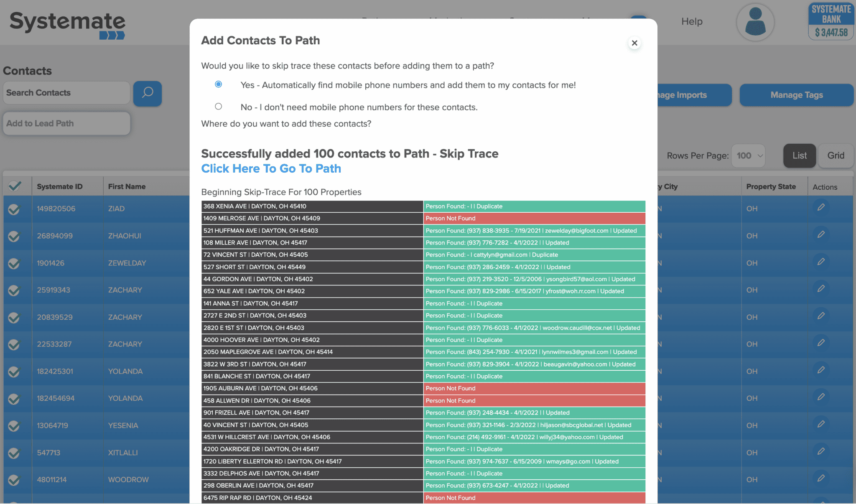Expand the Rows Per Page 100 dropdown
This screenshot has height=504, width=856.
(x=748, y=155)
